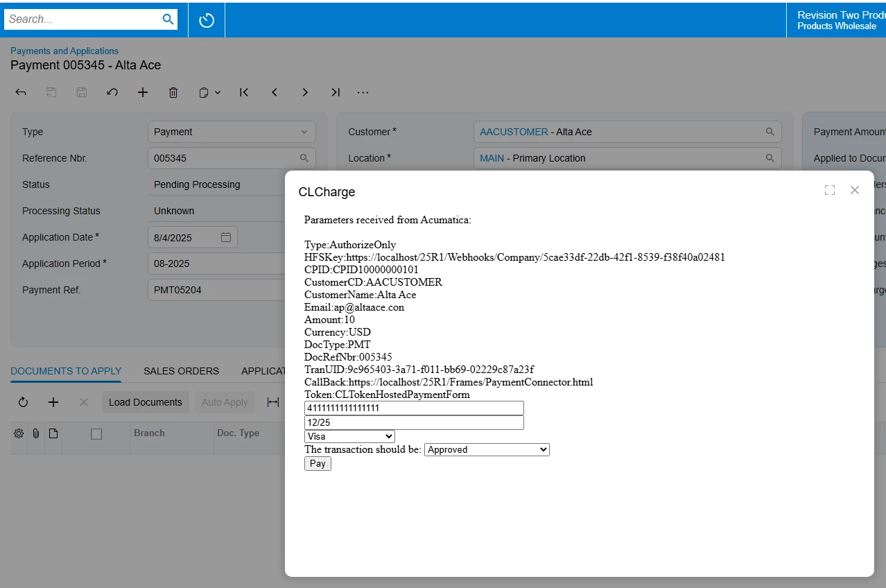Image resolution: width=886 pixels, height=588 pixels.
Task: Click the card number input field showing 4111111111111111
Action: [x=413, y=408]
